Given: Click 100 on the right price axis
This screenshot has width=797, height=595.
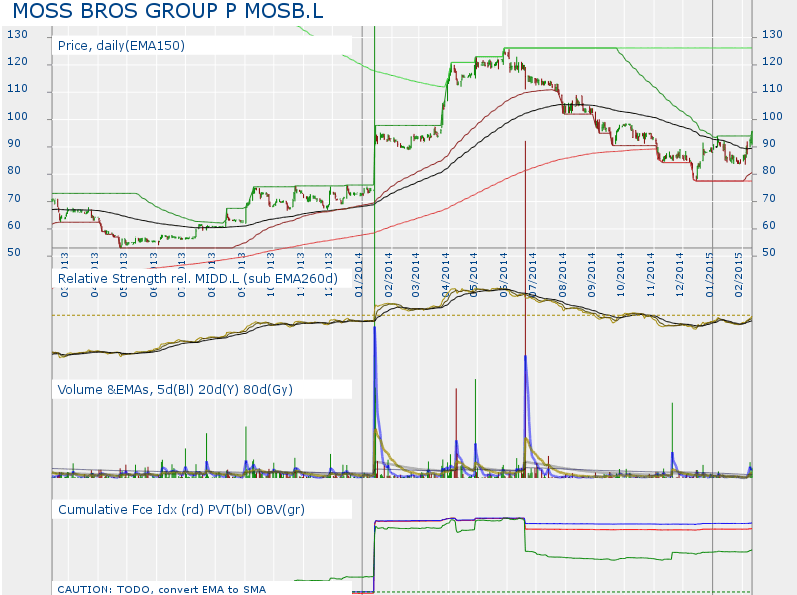Looking at the screenshot, I should (772, 116).
